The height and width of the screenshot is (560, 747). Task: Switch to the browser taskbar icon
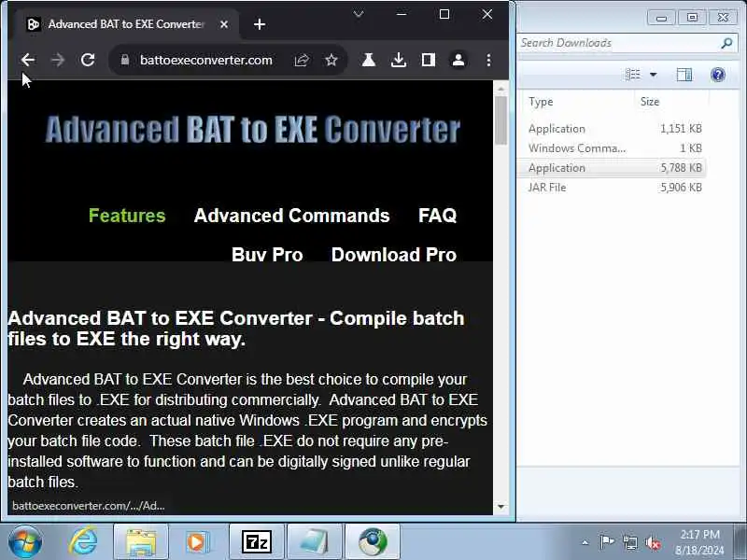coord(373,542)
